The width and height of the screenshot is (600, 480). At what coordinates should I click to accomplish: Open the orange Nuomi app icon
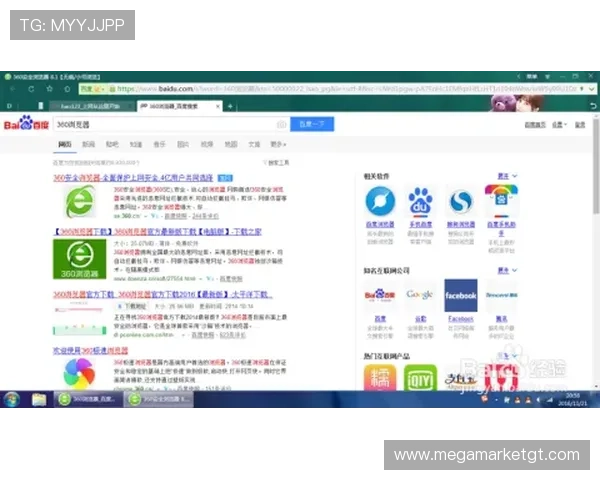(x=380, y=377)
